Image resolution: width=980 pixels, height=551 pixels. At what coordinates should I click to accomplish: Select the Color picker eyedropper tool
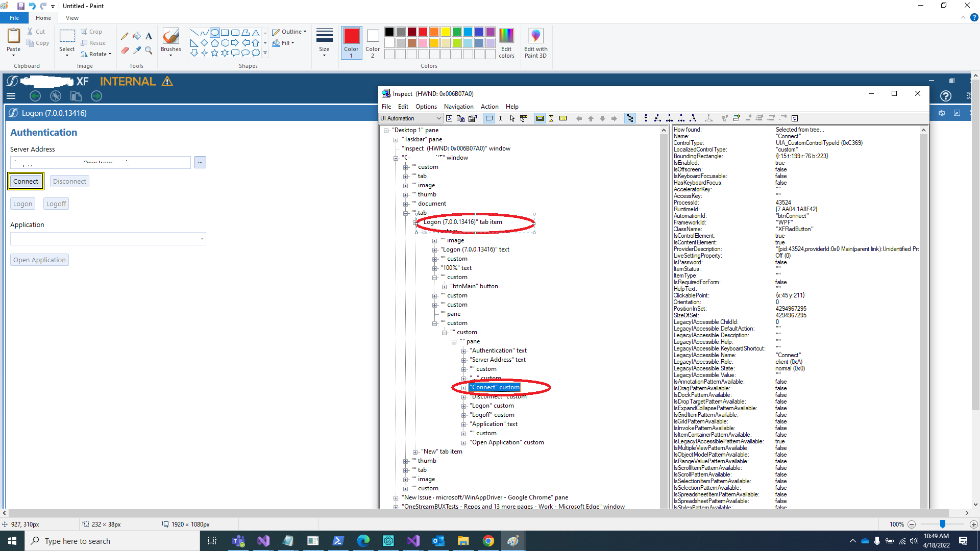coord(137,51)
